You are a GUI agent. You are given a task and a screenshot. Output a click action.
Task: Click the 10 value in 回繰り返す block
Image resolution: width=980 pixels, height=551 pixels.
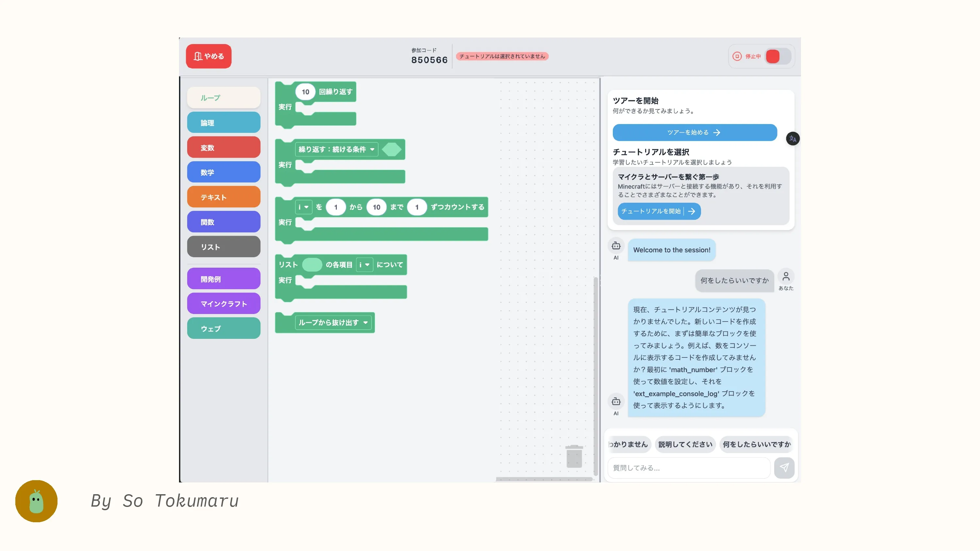(305, 92)
